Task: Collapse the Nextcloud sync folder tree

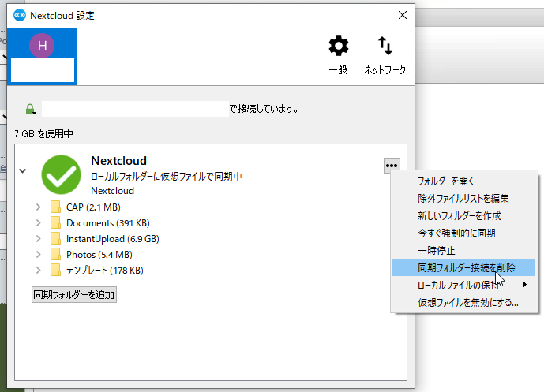Action: [23, 170]
